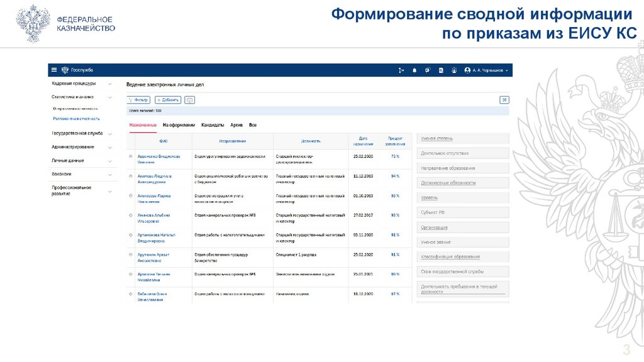Select the row marker for Арутюнян Ареват
Image resolution: width=644 pixels, height=362 pixels.
(131, 255)
